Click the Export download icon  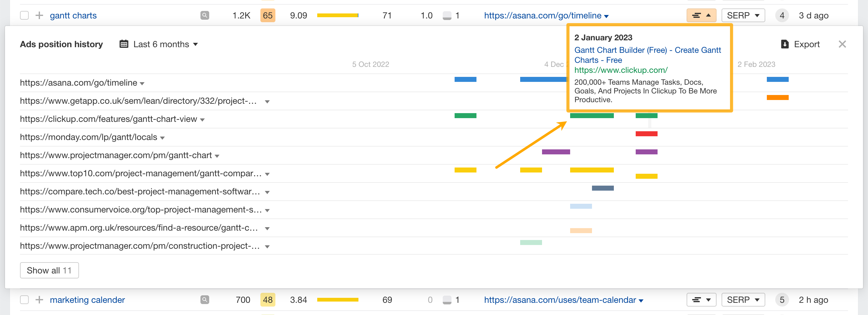pyautogui.click(x=785, y=44)
